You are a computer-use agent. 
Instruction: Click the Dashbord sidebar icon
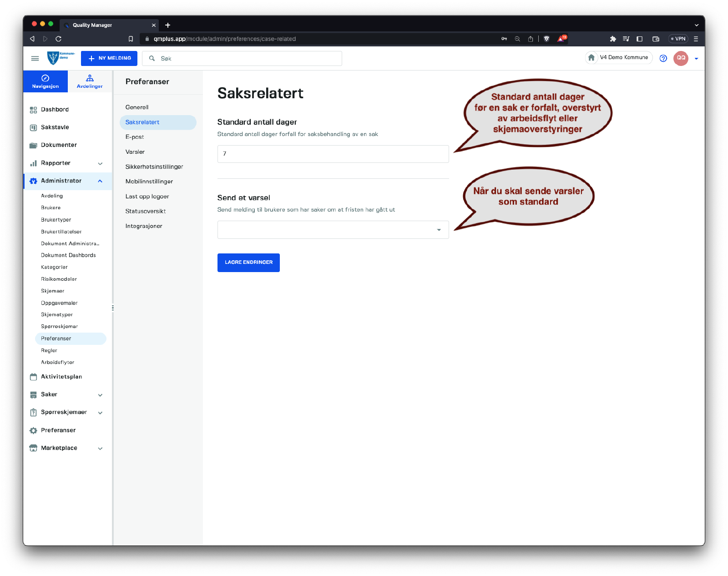[33, 110]
